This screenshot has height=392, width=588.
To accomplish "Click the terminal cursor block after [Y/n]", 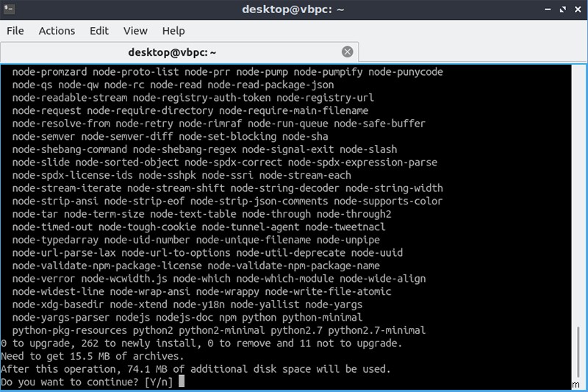I will point(182,381).
